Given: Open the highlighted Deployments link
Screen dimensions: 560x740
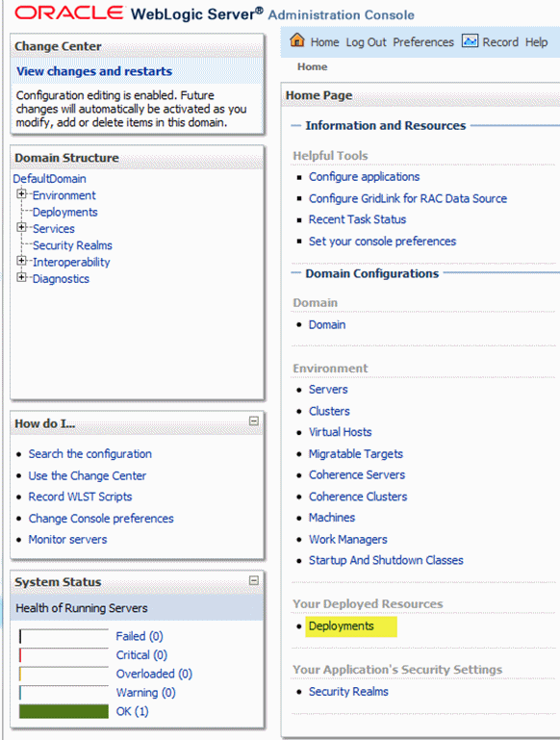Looking at the screenshot, I should tap(341, 626).
